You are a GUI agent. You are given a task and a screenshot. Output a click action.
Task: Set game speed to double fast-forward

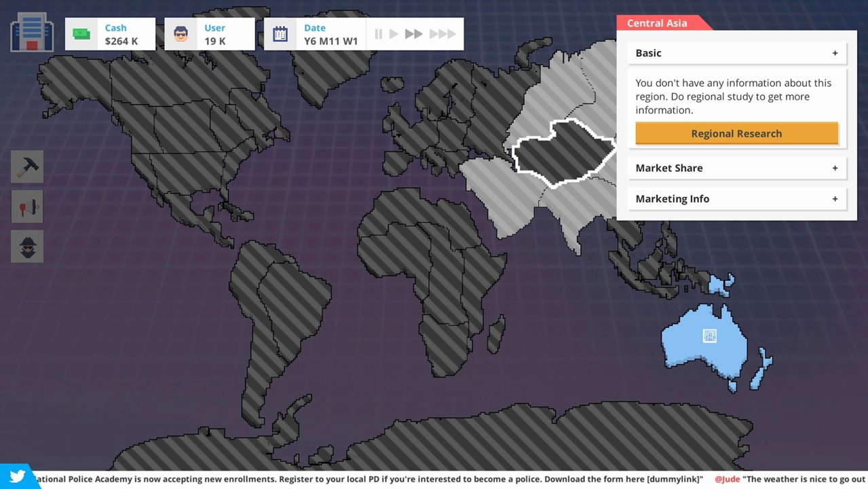point(414,34)
